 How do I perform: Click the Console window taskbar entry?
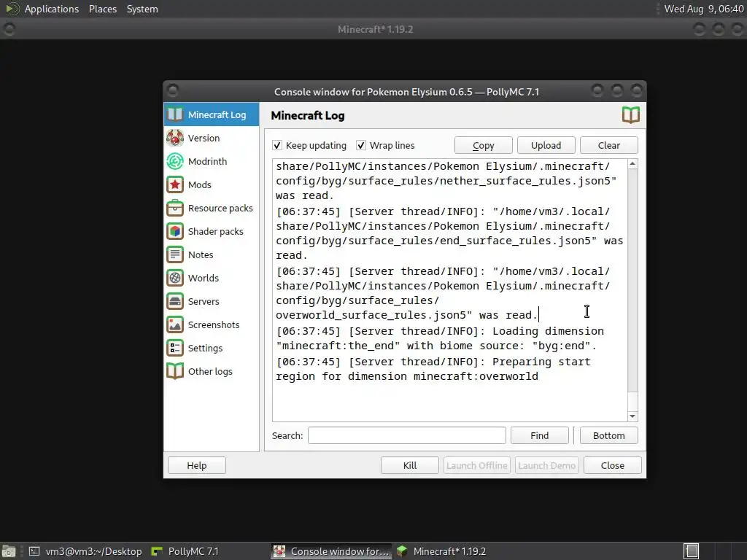point(332,551)
